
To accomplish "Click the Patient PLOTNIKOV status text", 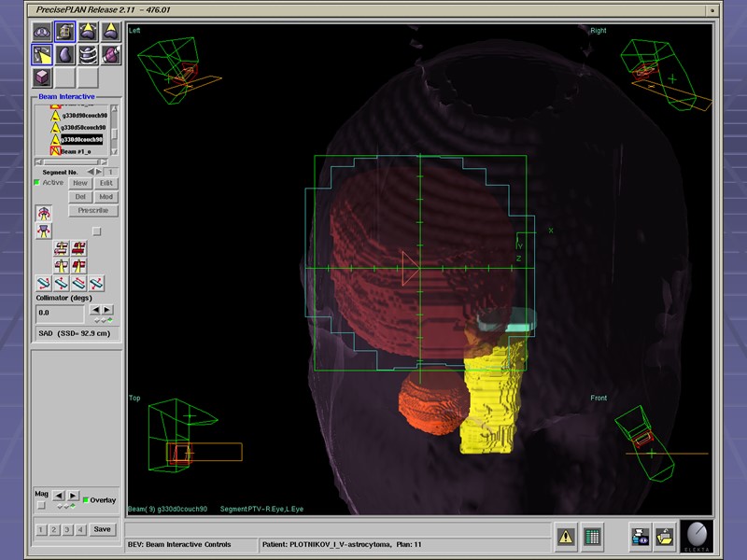I will click(x=342, y=544).
